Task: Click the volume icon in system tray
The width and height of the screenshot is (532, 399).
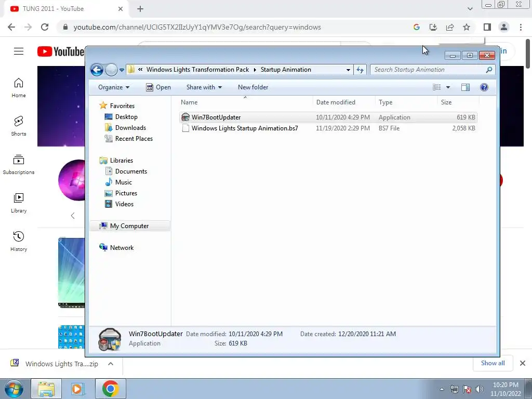Action: click(x=480, y=389)
